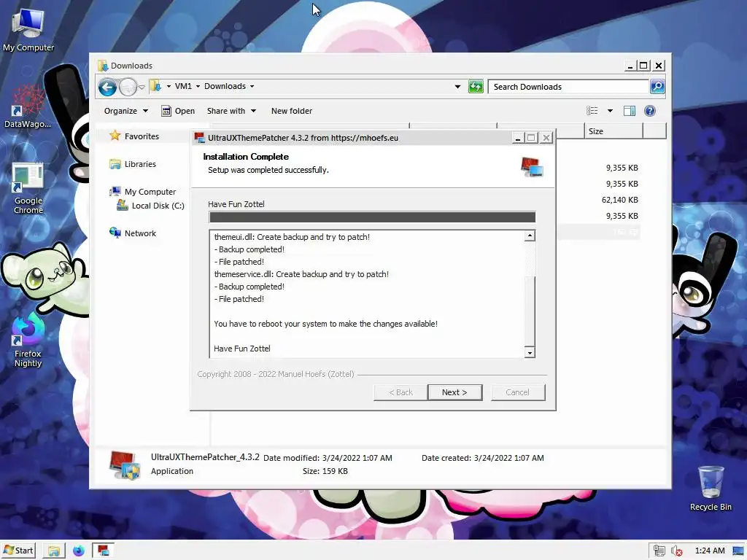
Task: Open file explorer taskbar icon
Action: pos(54,551)
